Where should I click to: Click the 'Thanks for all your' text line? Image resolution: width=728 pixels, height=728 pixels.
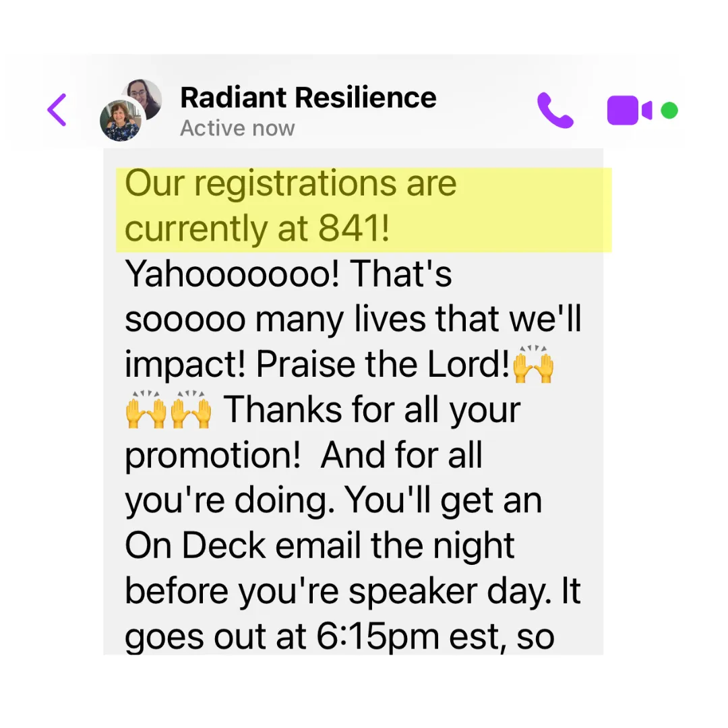tap(372, 410)
